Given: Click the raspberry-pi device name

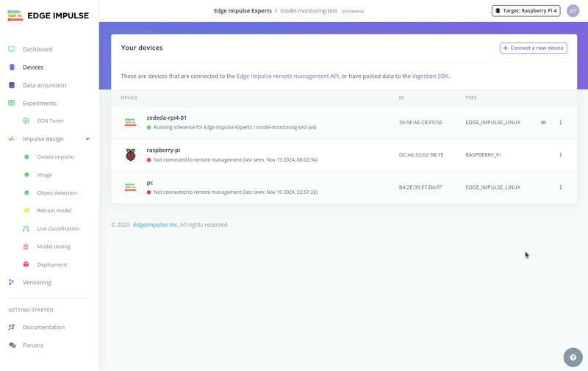Looking at the screenshot, I should [x=163, y=151].
